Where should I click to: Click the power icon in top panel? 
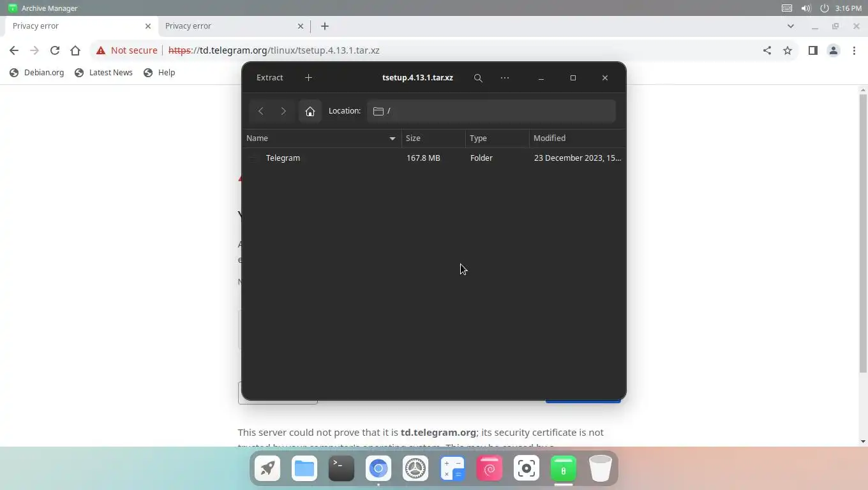coord(824,8)
